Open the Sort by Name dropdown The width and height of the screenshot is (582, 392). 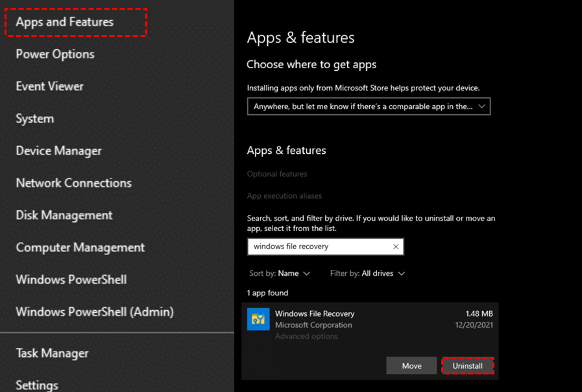(x=280, y=274)
